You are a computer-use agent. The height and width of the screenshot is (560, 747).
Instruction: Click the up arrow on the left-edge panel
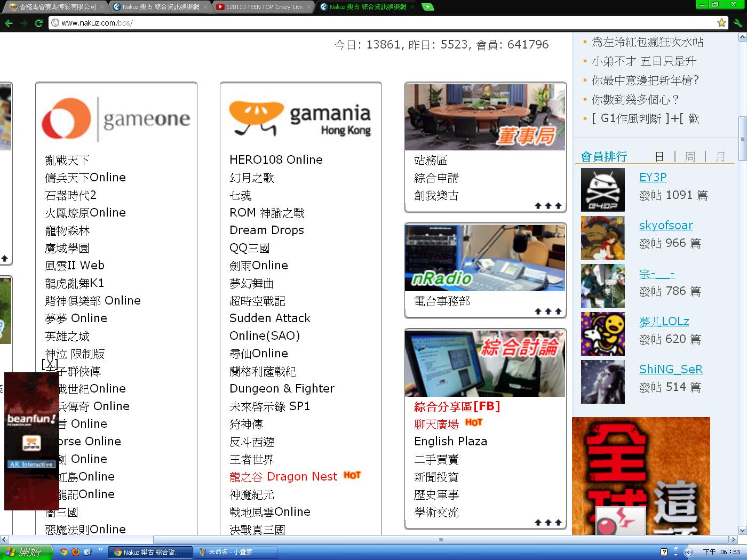4,258
